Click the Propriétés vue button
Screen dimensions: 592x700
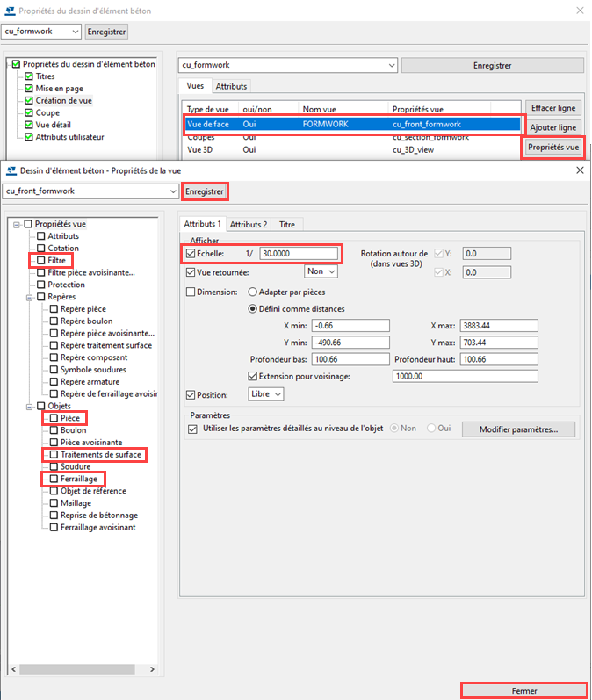point(553,148)
